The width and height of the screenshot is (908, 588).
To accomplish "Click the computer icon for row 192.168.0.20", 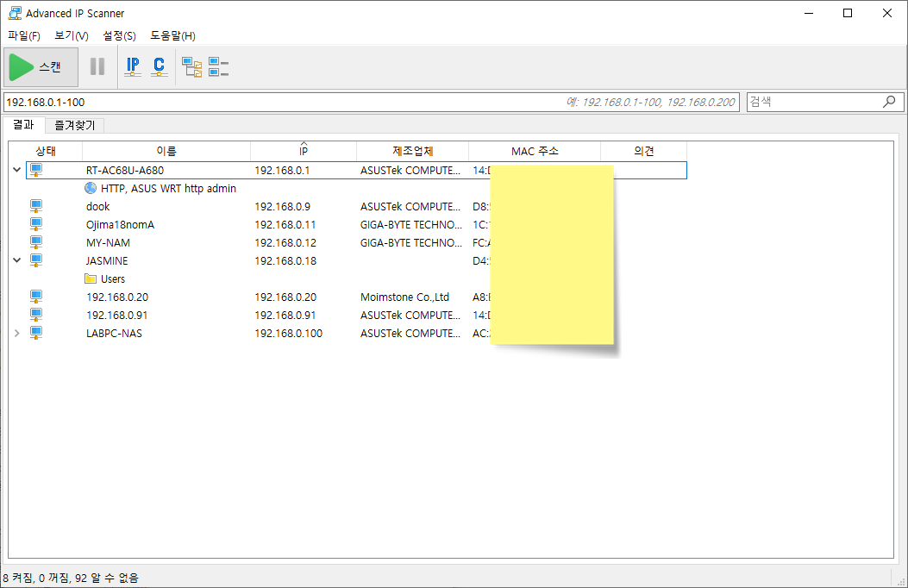I will click(36, 297).
